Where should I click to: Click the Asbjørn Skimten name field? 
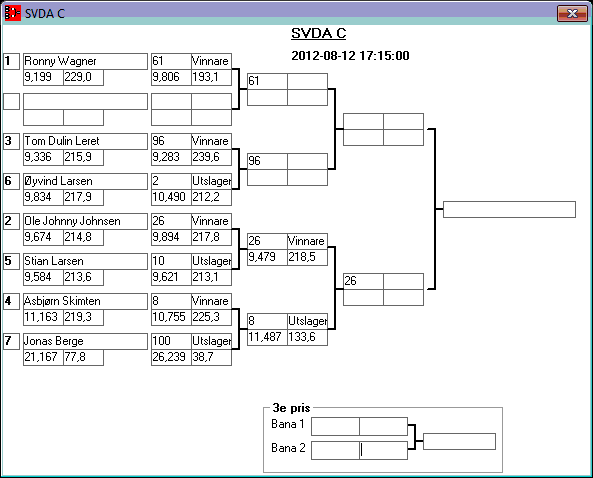pos(85,301)
